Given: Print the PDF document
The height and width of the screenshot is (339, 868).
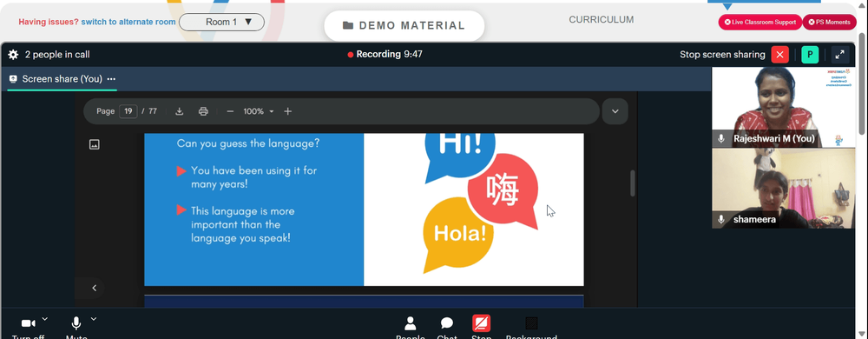Looking at the screenshot, I should tap(203, 111).
